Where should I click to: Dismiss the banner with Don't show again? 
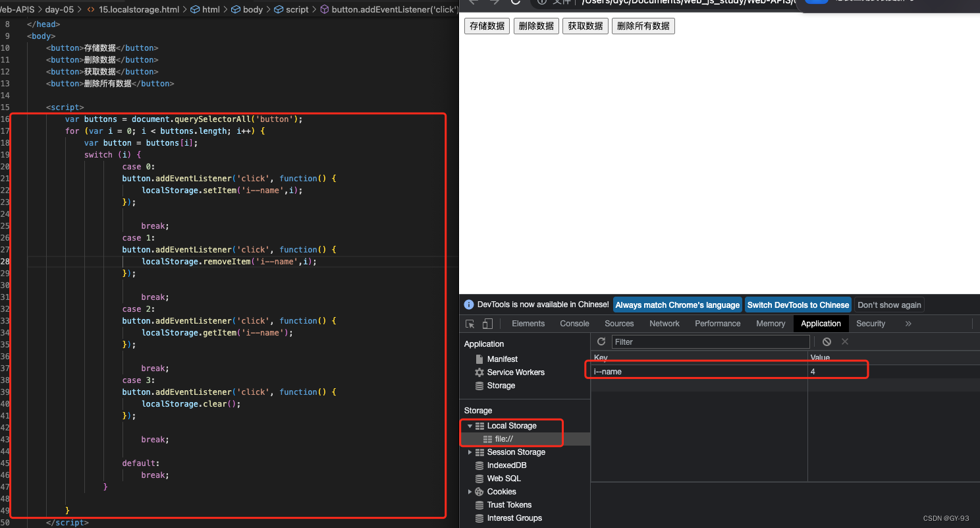pyautogui.click(x=889, y=305)
